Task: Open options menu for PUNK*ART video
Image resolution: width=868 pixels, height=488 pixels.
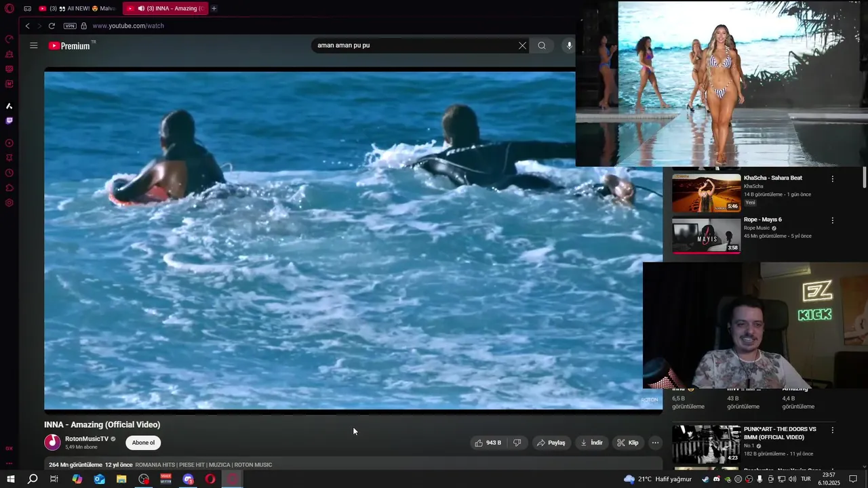Action: pyautogui.click(x=833, y=430)
